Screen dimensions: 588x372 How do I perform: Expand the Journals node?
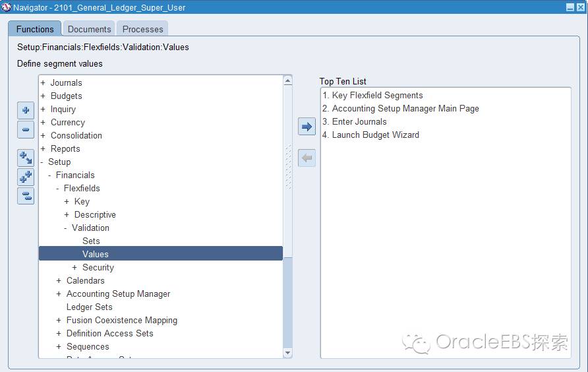[x=43, y=82]
